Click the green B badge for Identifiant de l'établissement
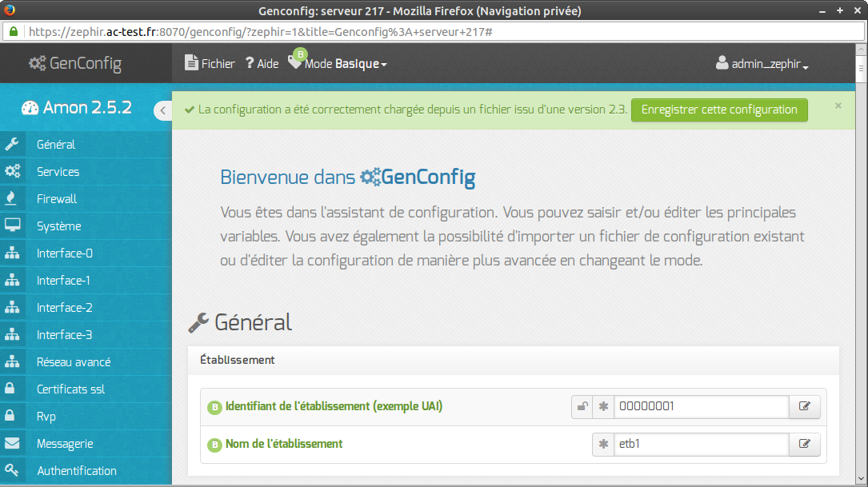Screen dimensions: 868x487 [214, 407]
